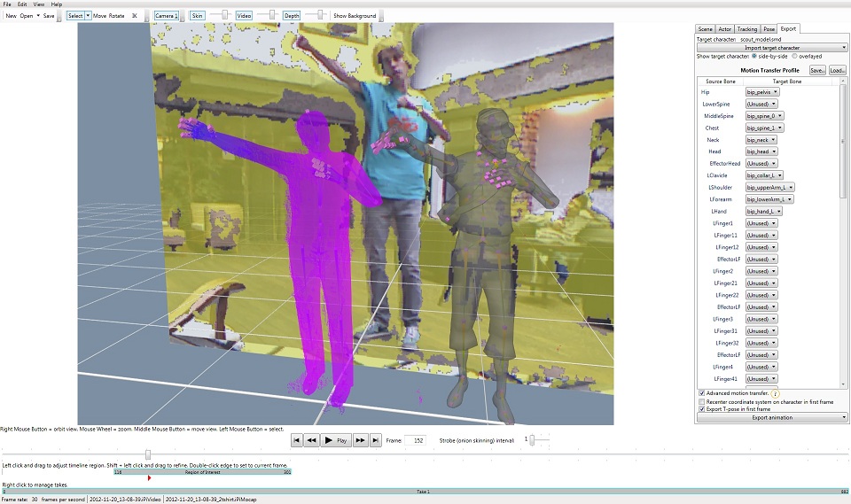The image size is (851, 504).
Task: Activate the Rotate tool
Action: pos(116,16)
